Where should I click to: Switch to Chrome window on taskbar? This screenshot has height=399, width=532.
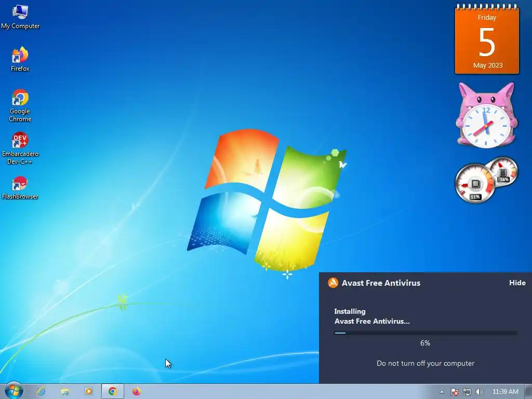[113, 392]
